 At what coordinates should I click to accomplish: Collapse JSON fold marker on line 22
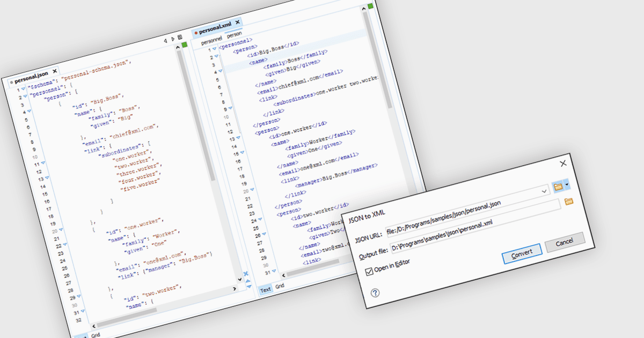click(x=66, y=245)
